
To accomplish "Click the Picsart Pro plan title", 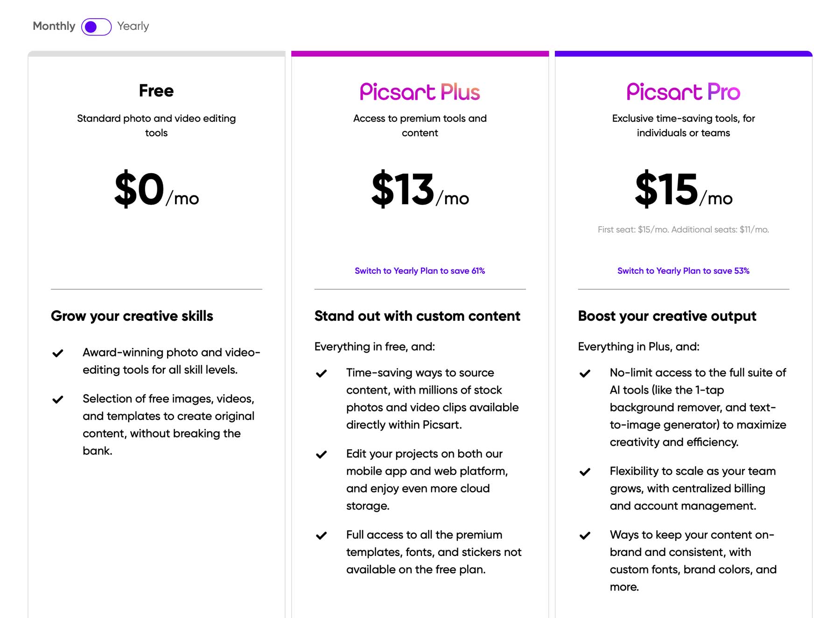I will (683, 92).
